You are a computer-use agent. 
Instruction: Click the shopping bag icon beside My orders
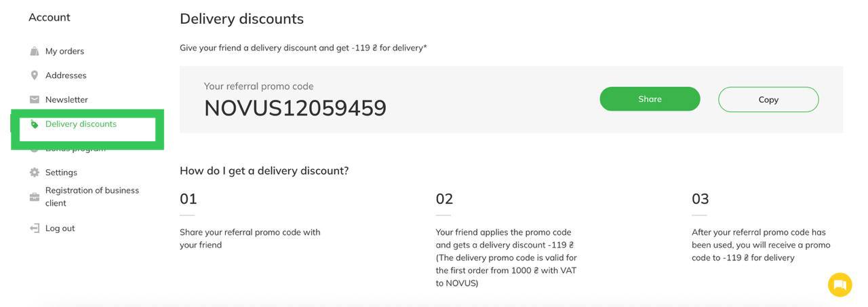pos(35,52)
